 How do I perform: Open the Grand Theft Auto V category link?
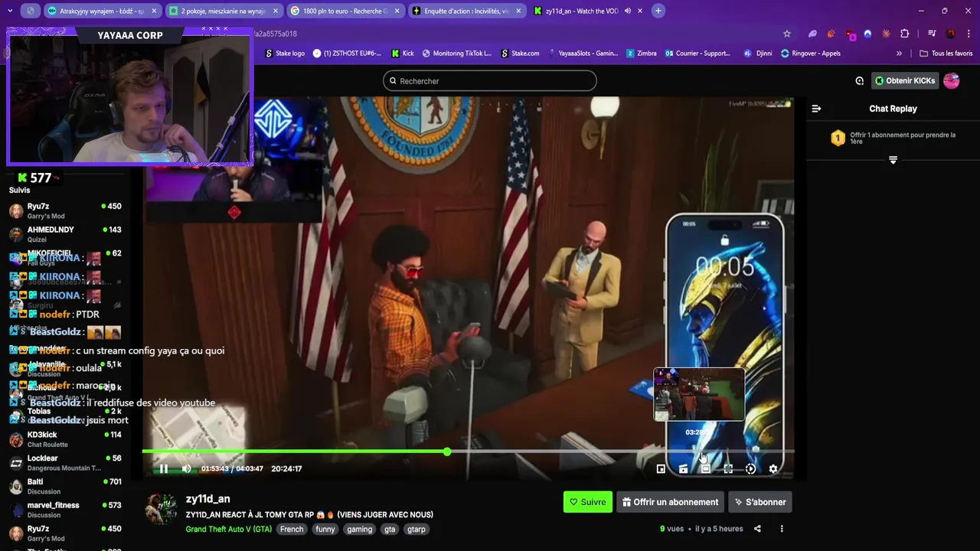[228, 529]
